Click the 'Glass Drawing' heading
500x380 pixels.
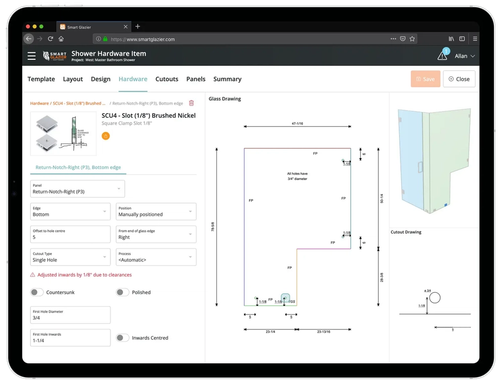pos(225,99)
